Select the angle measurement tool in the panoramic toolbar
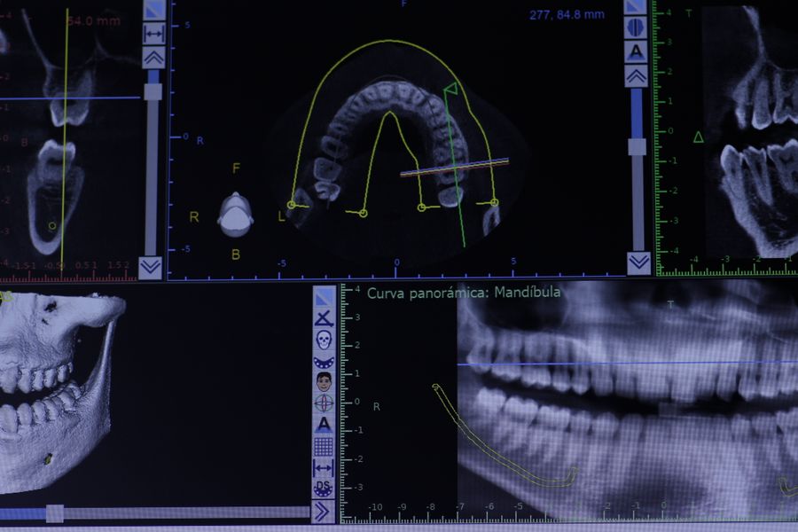The width and height of the screenshot is (798, 532). [324, 317]
